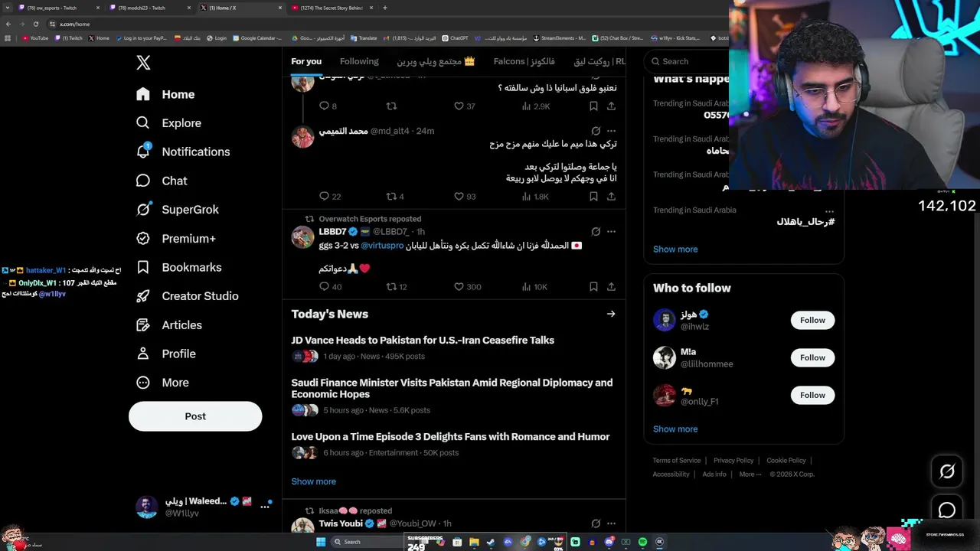Switch to the Following tab
The image size is (980, 551).
(359, 61)
